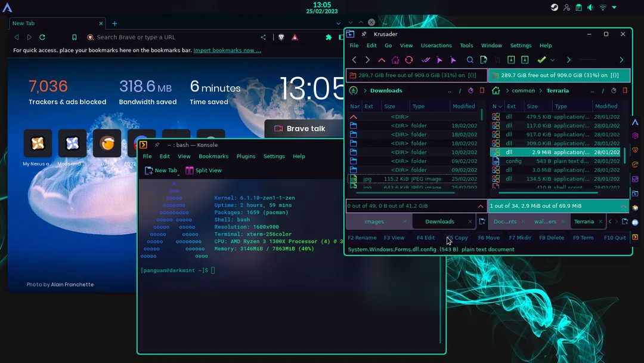Click the Import bookmarks now link
Screen dimensions: 644x363
click(x=227, y=50)
